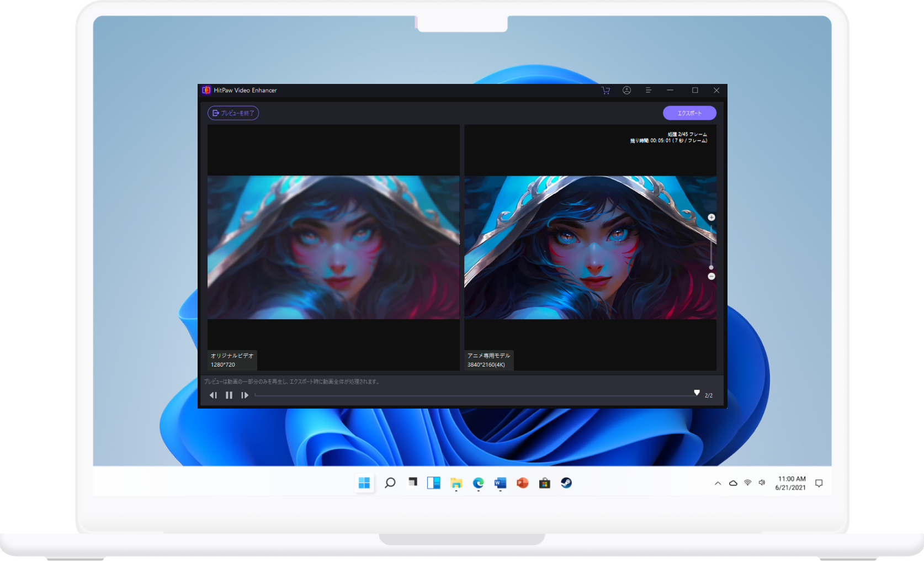
Task: Open Task View on the taskbar
Action: click(x=412, y=482)
